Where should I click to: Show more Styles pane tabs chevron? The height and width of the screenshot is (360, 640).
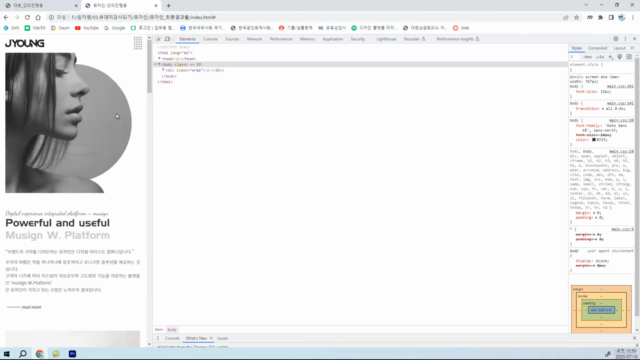632,48
